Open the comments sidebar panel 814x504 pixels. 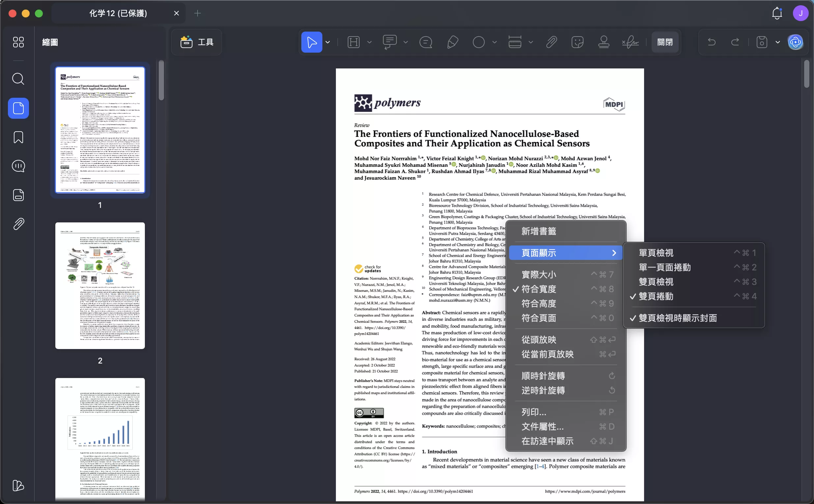coord(18,166)
